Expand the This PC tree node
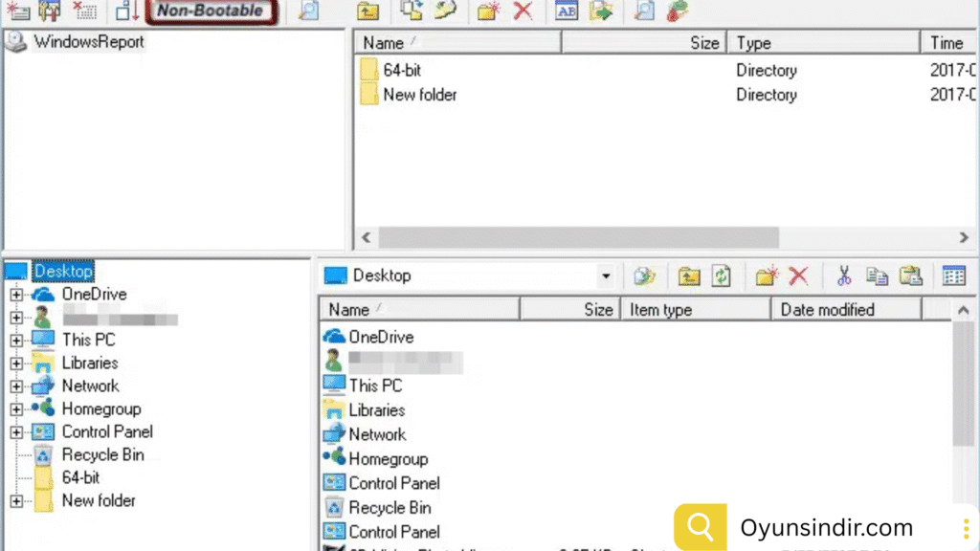This screenshot has height=551, width=980. (15, 340)
